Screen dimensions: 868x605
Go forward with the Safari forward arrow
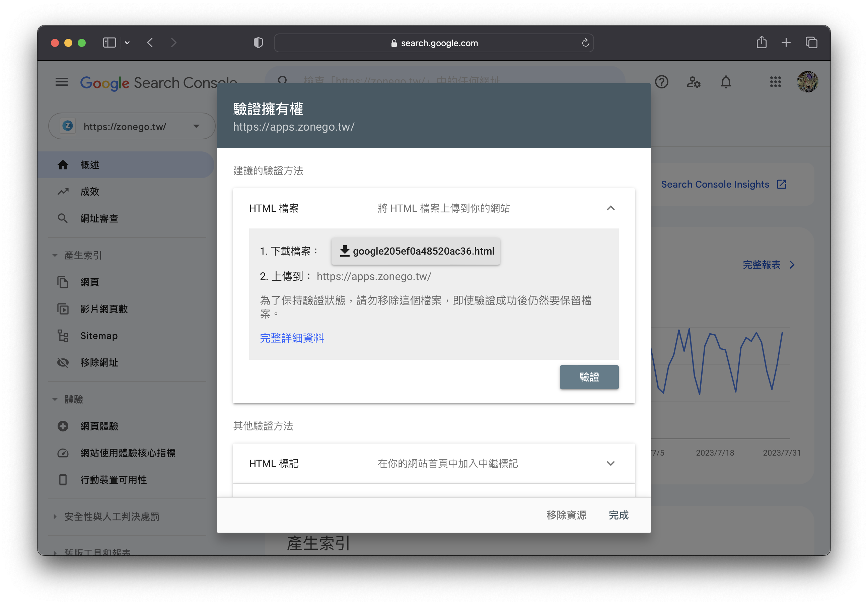[x=173, y=43]
